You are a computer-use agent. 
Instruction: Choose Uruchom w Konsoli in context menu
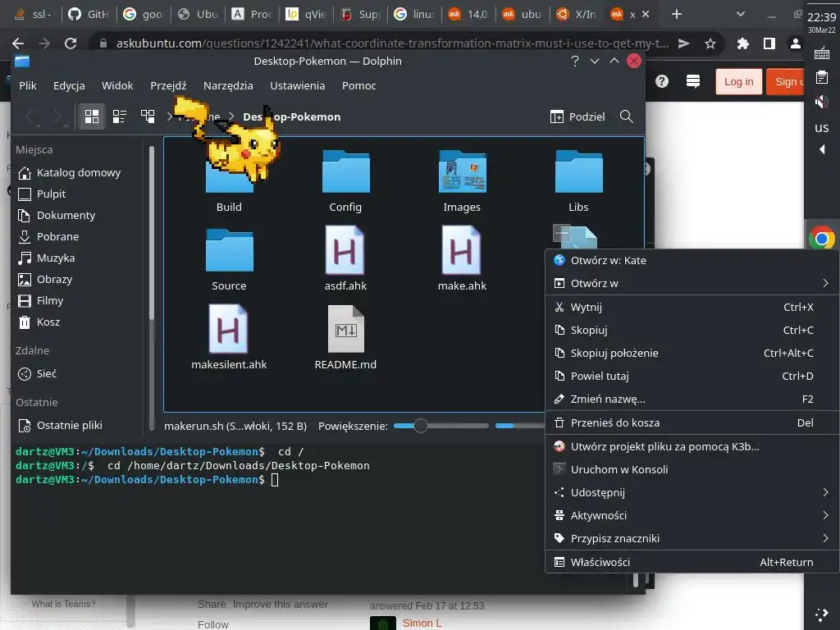point(692,469)
